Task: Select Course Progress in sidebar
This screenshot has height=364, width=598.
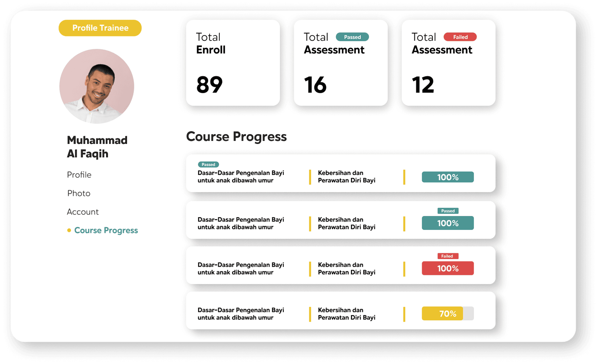Action: 106,230
